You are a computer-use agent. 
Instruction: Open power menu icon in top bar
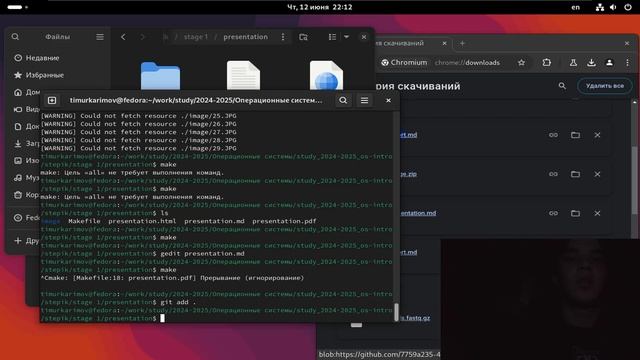[x=628, y=7]
